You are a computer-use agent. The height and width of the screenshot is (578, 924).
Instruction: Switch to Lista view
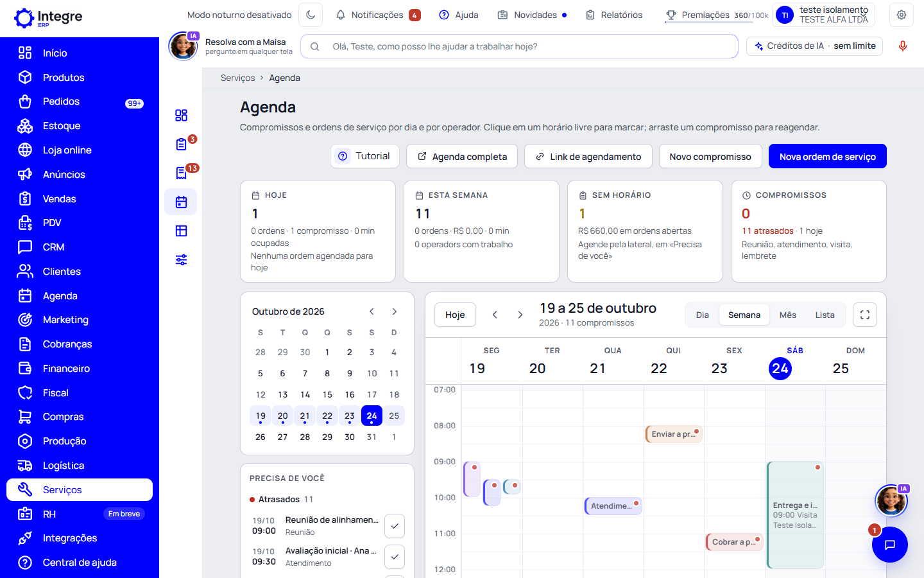pos(825,315)
